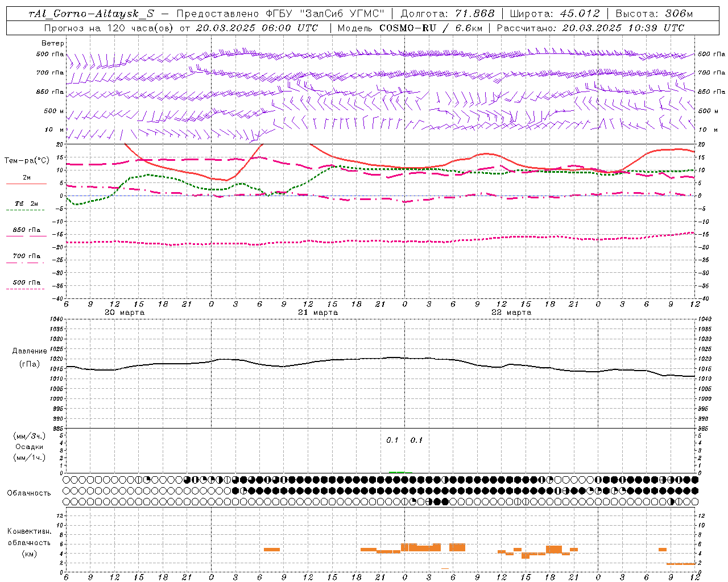Select the text Предоставлено ФГБУ "ЗапСиб УГМС"

click(280, 14)
